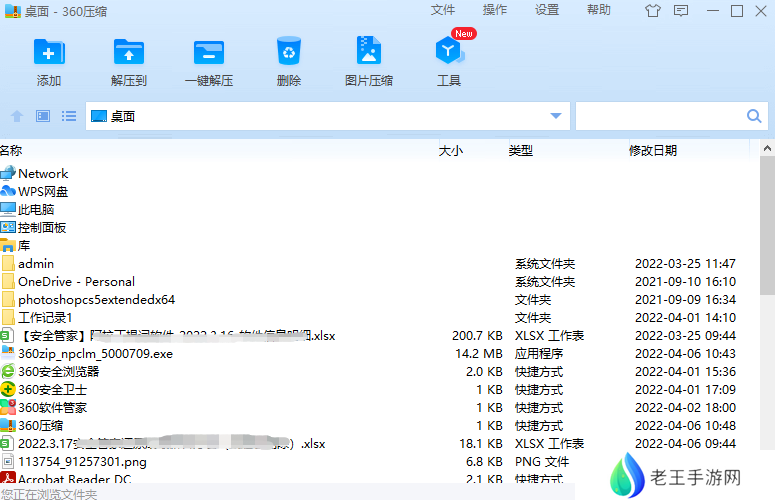Open the feedback message icon in title bar
The height and width of the screenshot is (500, 775).
(681, 11)
